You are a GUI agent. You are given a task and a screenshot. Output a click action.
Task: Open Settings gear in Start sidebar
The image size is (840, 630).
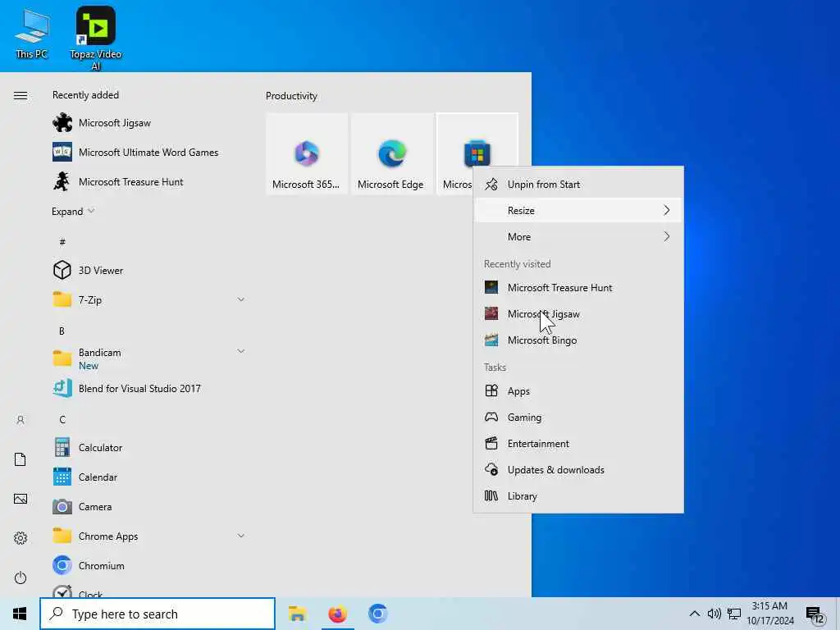[21, 538]
